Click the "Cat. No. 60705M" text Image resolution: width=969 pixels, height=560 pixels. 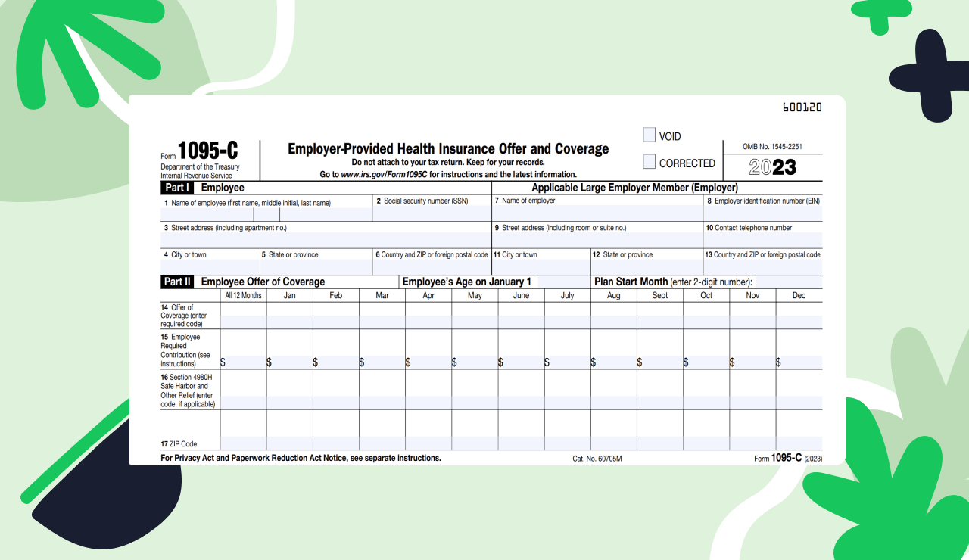[597, 459]
